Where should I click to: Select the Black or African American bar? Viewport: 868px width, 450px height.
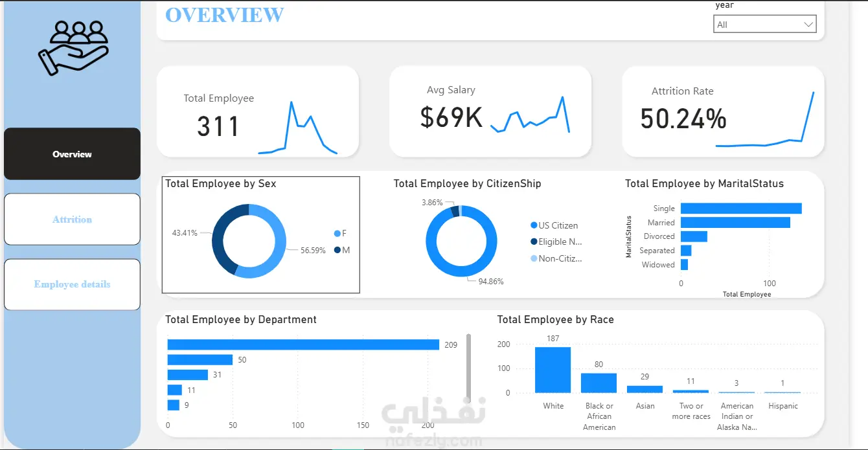pos(599,383)
